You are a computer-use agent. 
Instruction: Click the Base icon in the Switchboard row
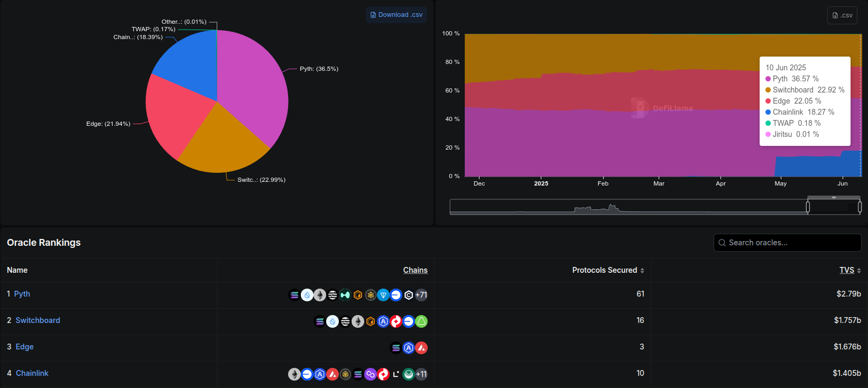409,321
